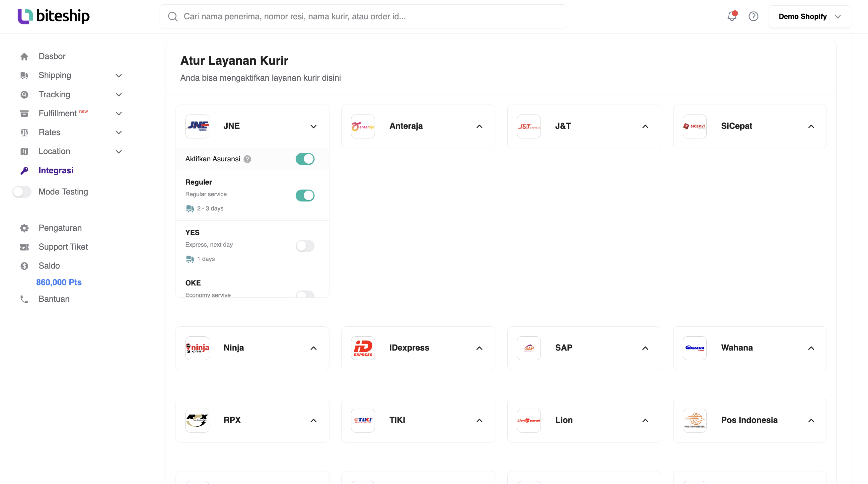Focus the courier and order search field
This screenshot has width=868, height=484.
(x=363, y=17)
